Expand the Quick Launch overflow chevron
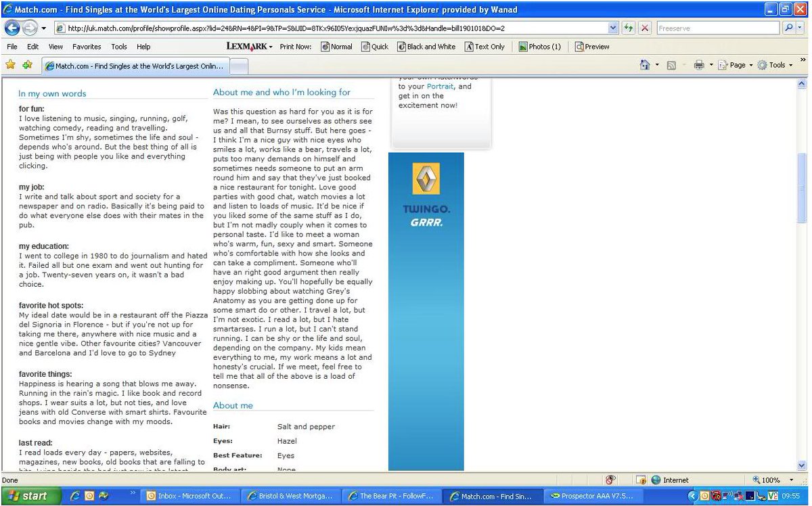Image resolution: width=812 pixels, height=506 pixels. 133,493
